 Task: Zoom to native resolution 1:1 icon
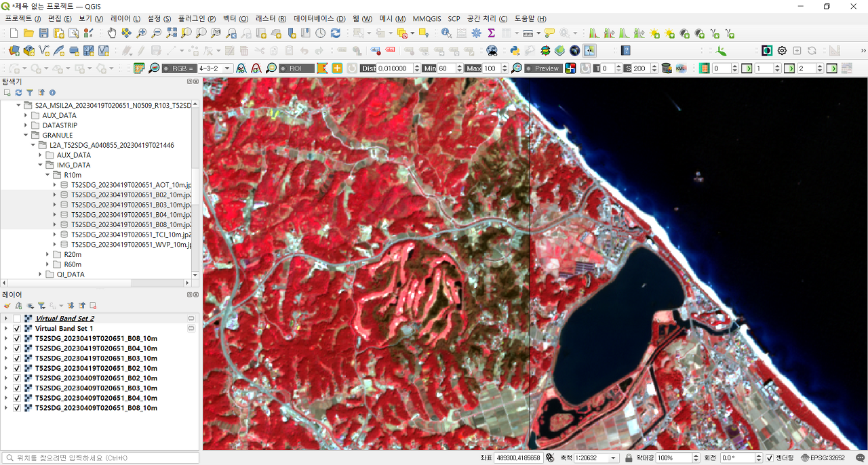tap(216, 33)
